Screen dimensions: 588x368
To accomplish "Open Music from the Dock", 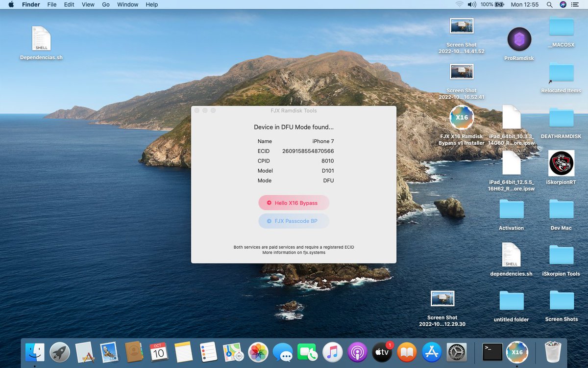I will (x=332, y=352).
